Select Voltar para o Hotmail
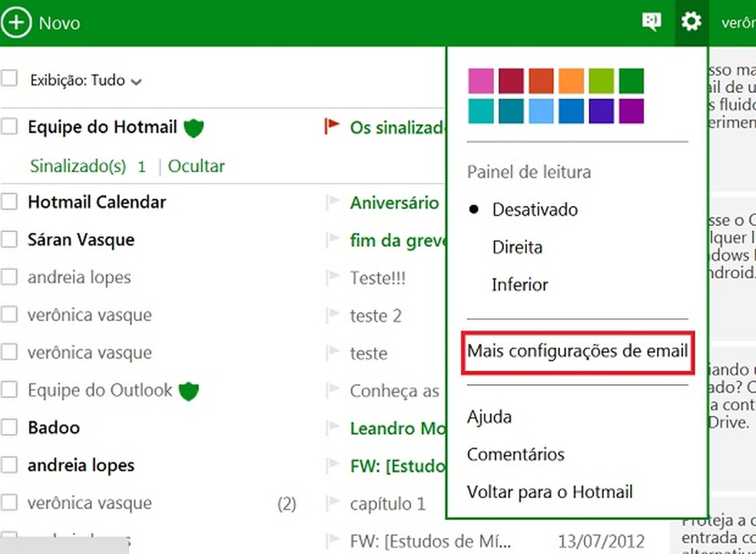Viewport: 756px width, 554px height. point(549,492)
